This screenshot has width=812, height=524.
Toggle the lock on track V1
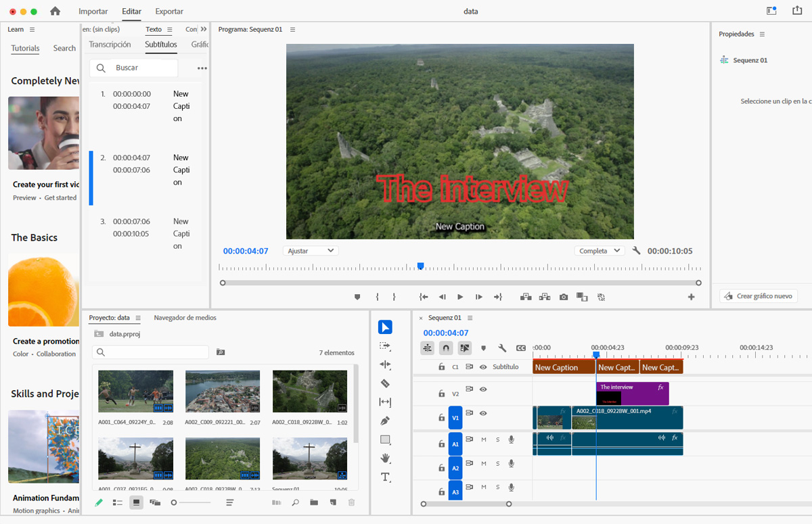[x=441, y=418]
